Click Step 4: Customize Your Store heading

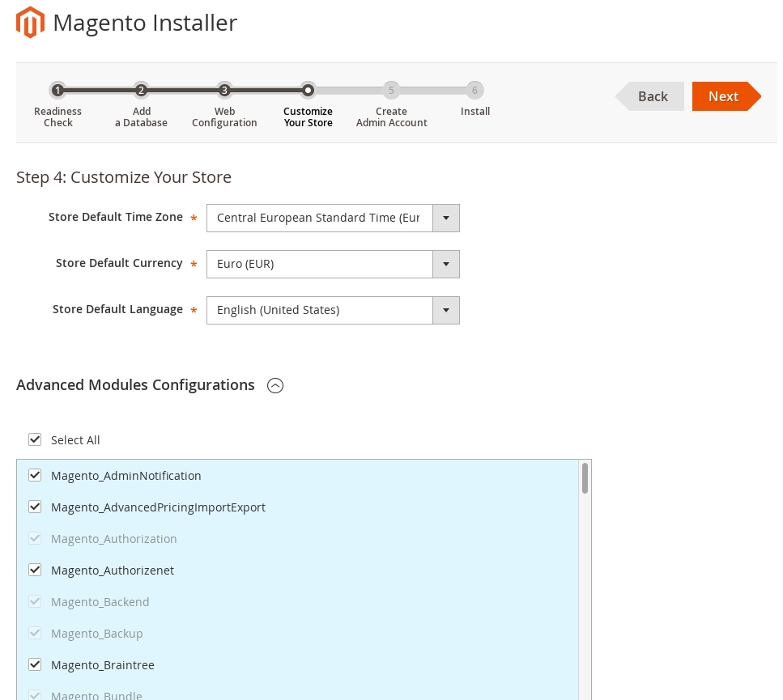124,177
